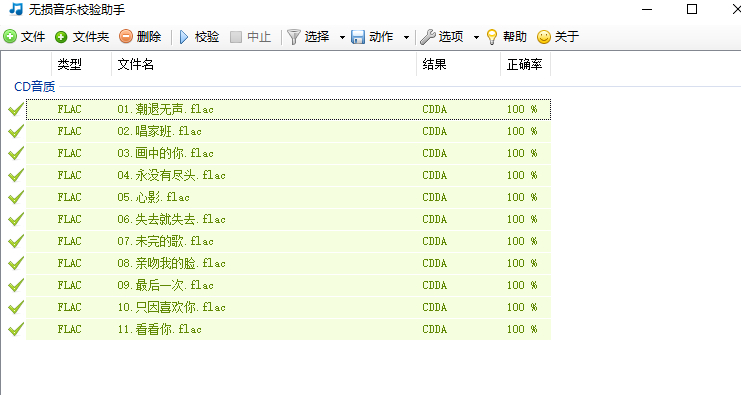Click the 选择 toolbar label
Screen dimensions: 741x395
317,37
